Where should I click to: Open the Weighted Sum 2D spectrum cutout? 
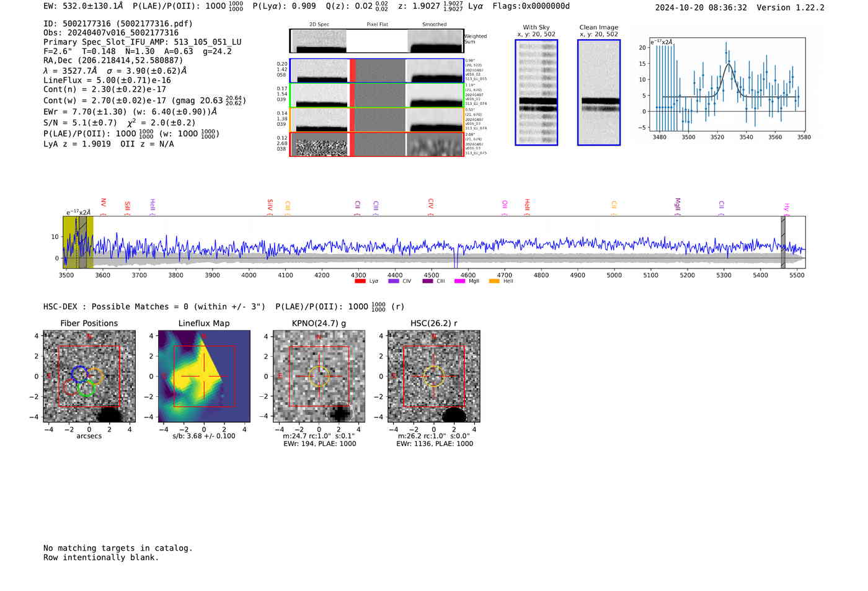[319, 41]
